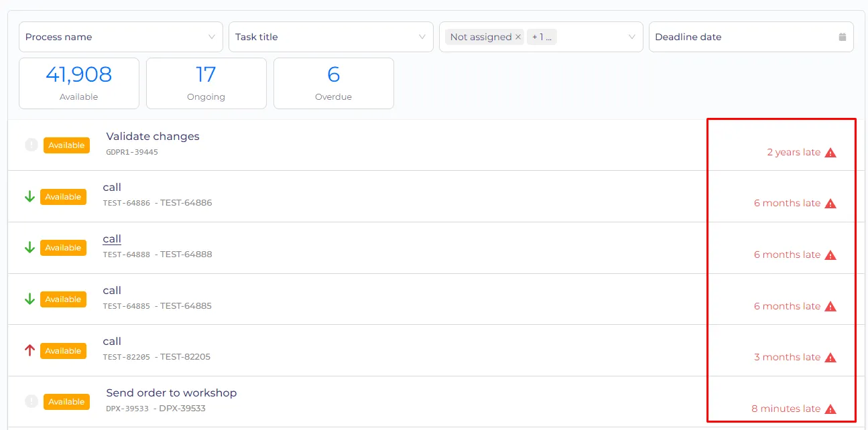Open the Task title dropdown
The image size is (868, 430).
330,37
